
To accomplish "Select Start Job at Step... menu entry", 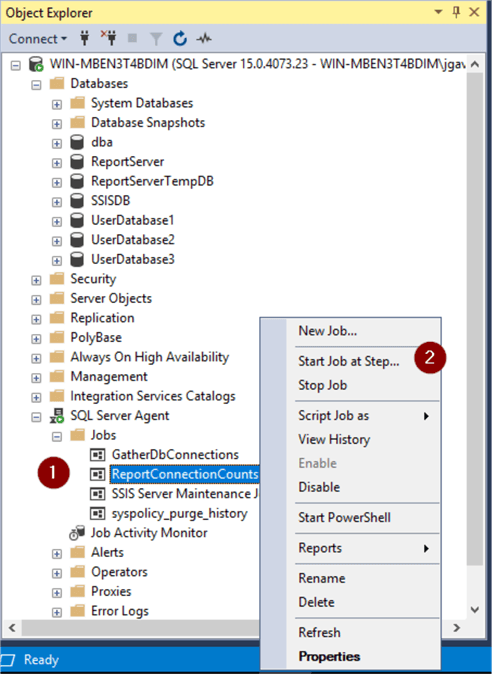I will pos(350,362).
